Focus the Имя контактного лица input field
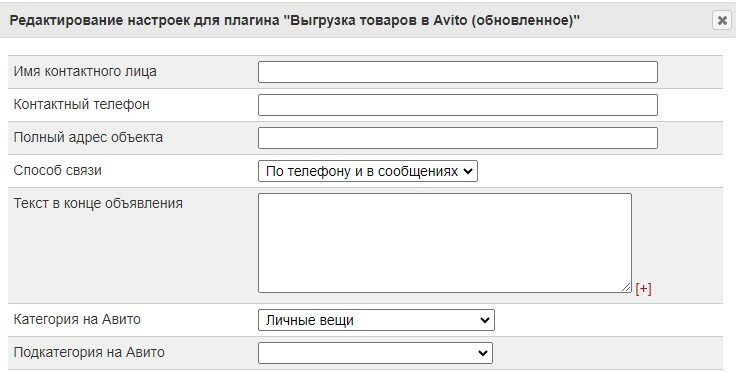This screenshot has width=736, height=372. click(x=458, y=72)
